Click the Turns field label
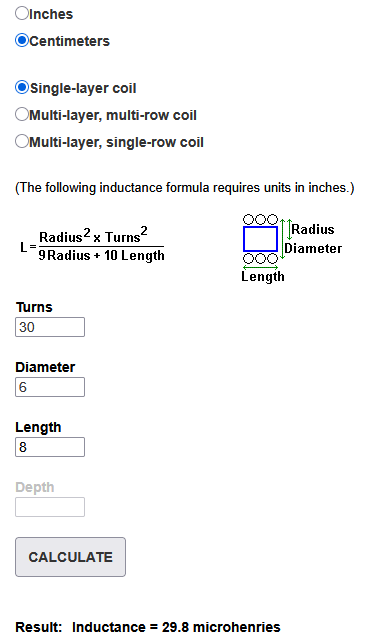Viewport: 365px width, 641px height. [34, 307]
